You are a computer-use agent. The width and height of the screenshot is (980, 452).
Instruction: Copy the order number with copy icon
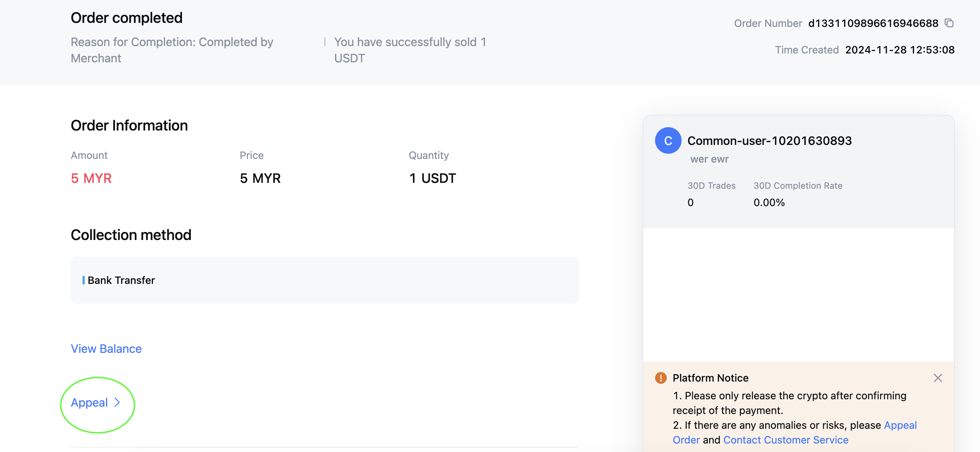coord(949,23)
